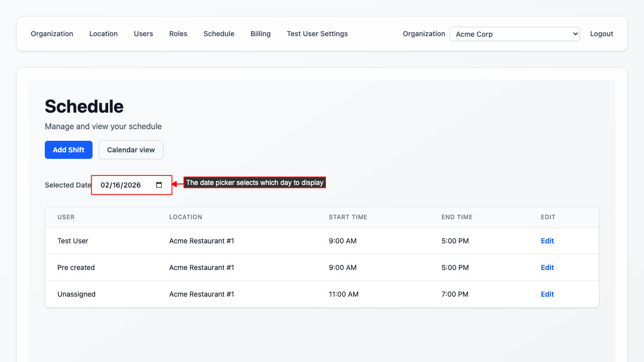Image resolution: width=644 pixels, height=362 pixels.
Task: Click the Start Time column header
Action: click(x=348, y=217)
